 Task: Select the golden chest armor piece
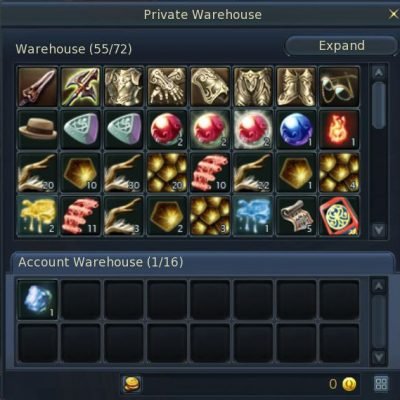point(124,87)
